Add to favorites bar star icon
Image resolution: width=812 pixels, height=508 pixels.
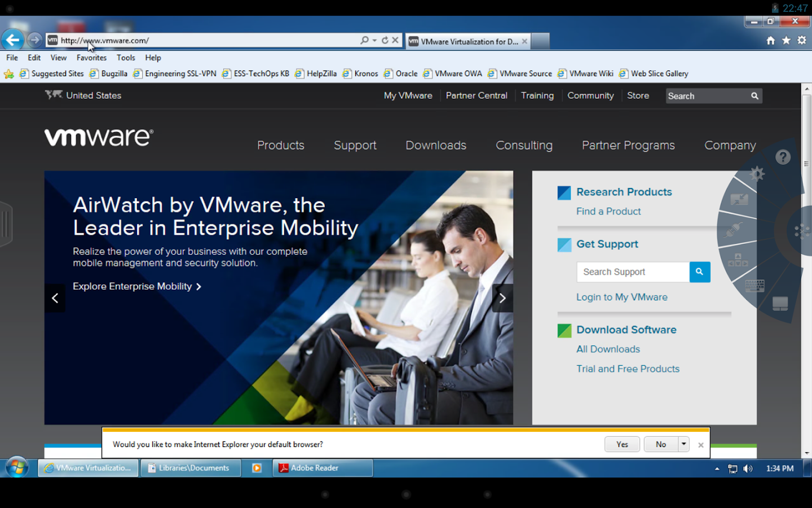click(8, 74)
